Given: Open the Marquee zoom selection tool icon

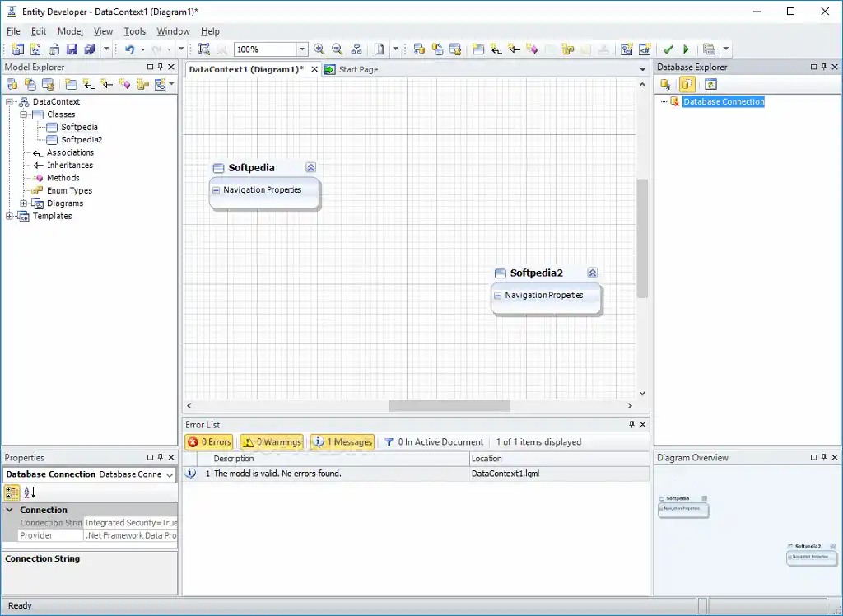Looking at the screenshot, I should (203, 49).
